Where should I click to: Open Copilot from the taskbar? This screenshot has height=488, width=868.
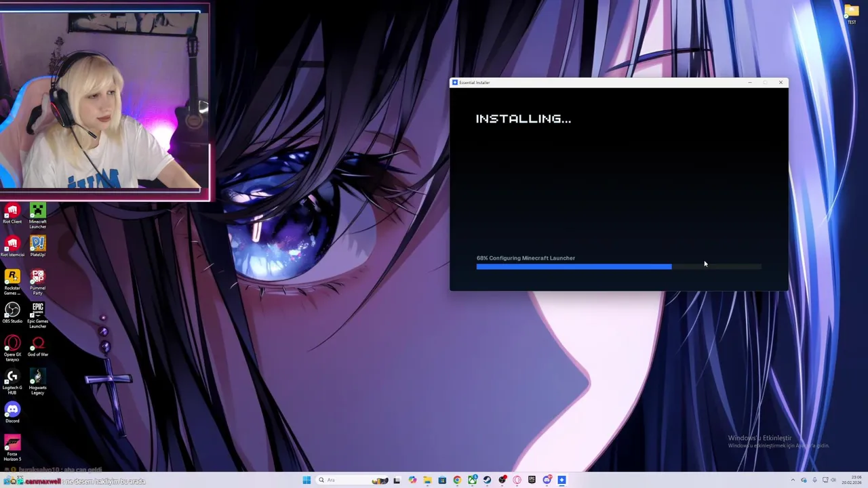coord(412,480)
